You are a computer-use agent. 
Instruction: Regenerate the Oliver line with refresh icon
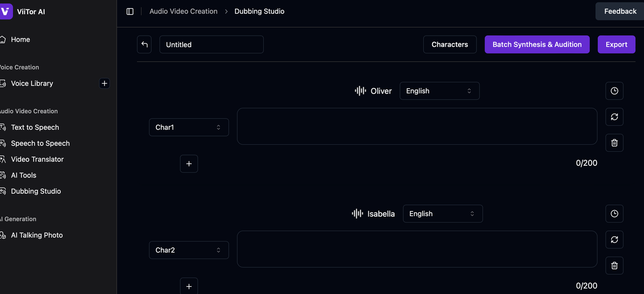pyautogui.click(x=614, y=117)
